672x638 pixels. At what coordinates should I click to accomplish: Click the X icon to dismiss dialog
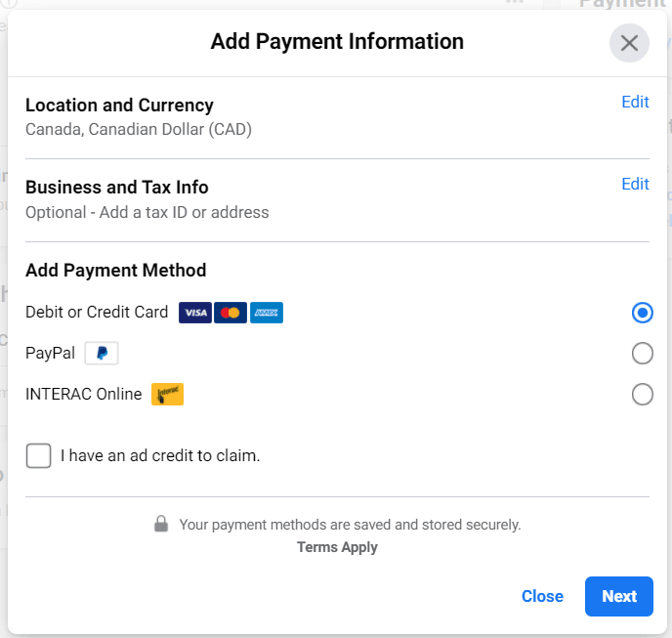629,43
